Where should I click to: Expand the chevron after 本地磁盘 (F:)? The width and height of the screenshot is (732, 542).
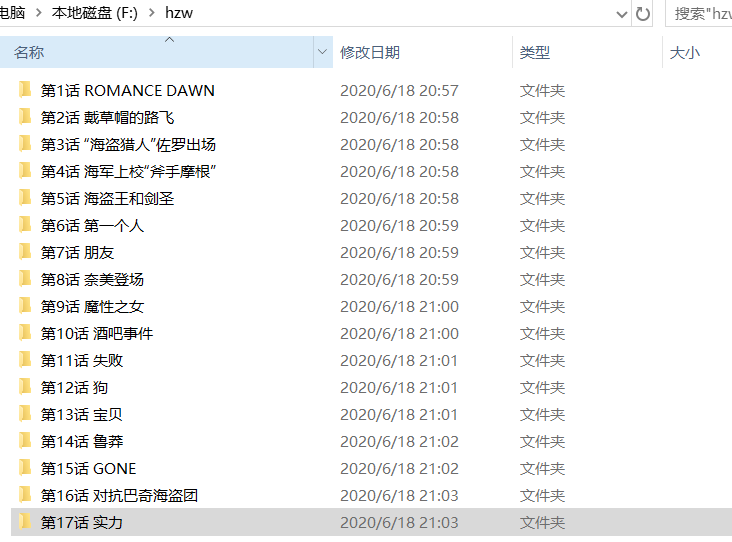151,13
